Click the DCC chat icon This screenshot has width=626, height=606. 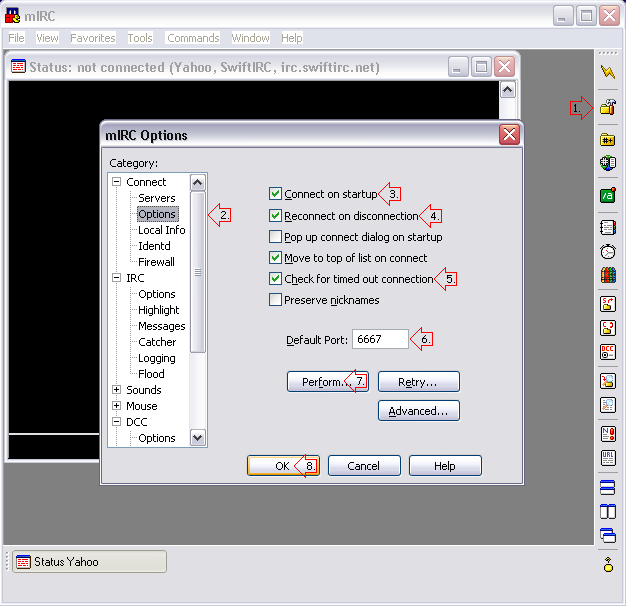(x=608, y=328)
